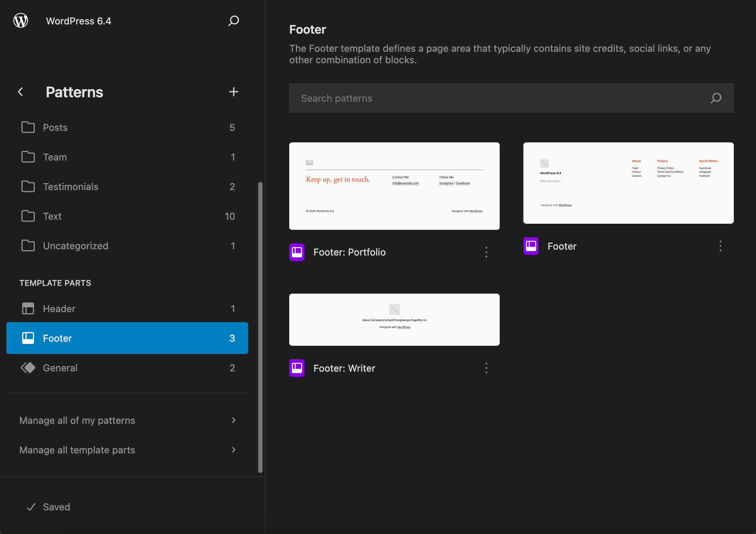
Task: Open the Search patterns input field
Action: pyautogui.click(x=512, y=98)
